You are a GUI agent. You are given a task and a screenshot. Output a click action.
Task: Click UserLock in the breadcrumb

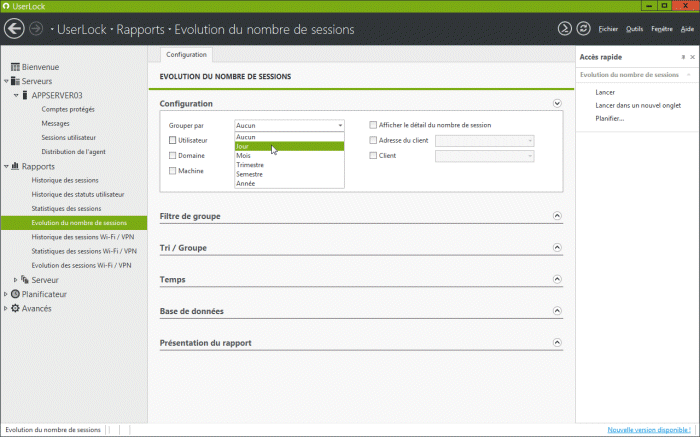(x=82, y=29)
